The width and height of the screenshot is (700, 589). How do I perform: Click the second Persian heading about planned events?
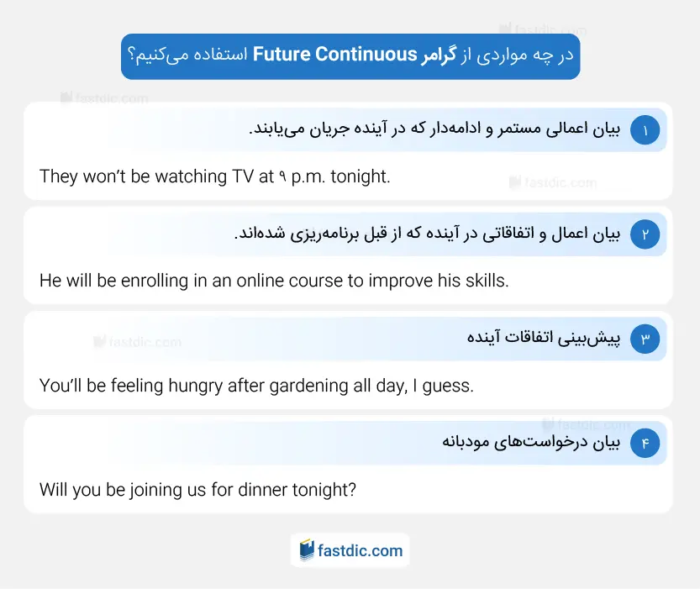tap(427, 234)
